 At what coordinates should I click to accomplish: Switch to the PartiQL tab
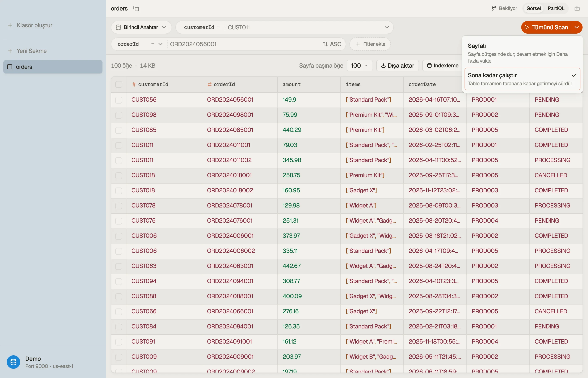click(x=556, y=9)
